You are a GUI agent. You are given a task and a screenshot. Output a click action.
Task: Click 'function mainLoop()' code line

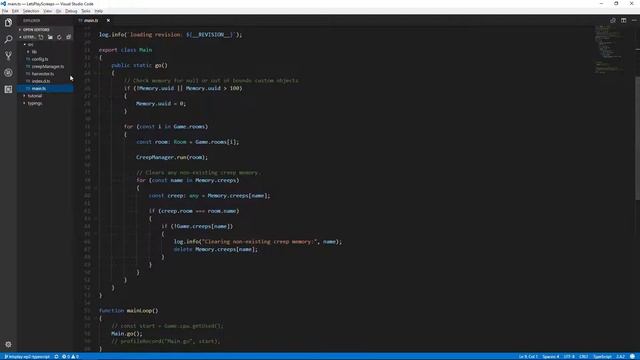click(129, 311)
